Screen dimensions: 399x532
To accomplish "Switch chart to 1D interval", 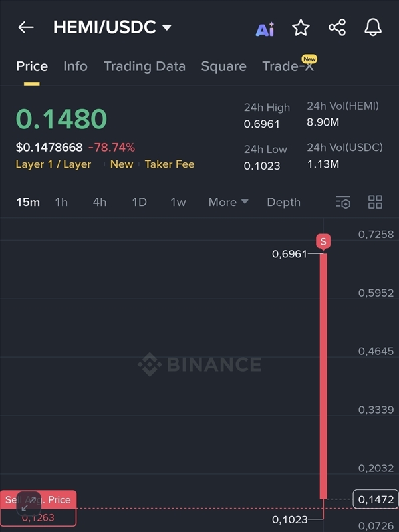I will point(139,202).
